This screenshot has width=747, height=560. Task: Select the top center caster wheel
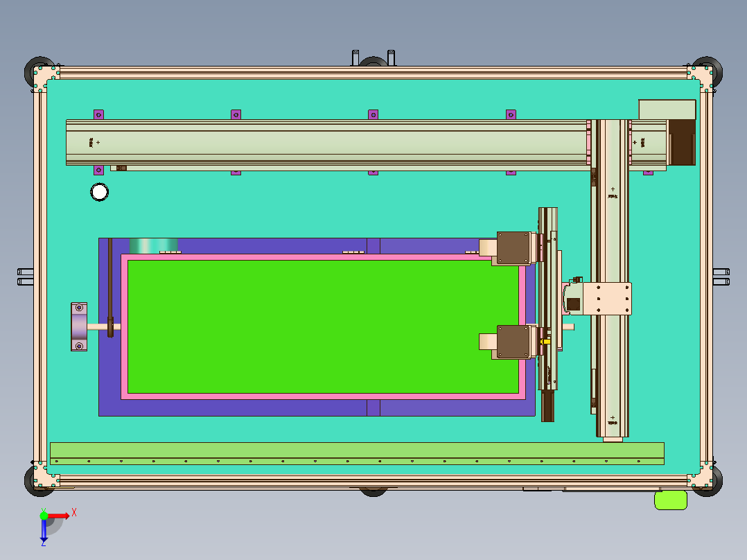click(x=373, y=62)
